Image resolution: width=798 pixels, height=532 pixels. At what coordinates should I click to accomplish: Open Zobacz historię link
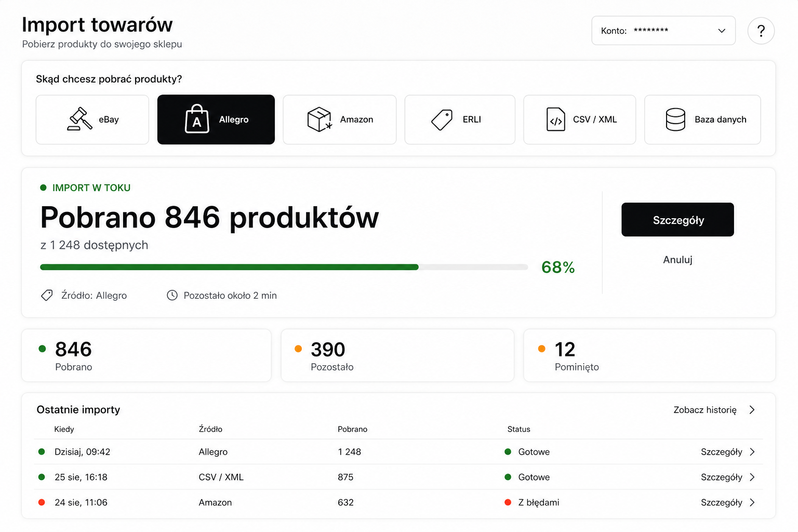point(705,410)
